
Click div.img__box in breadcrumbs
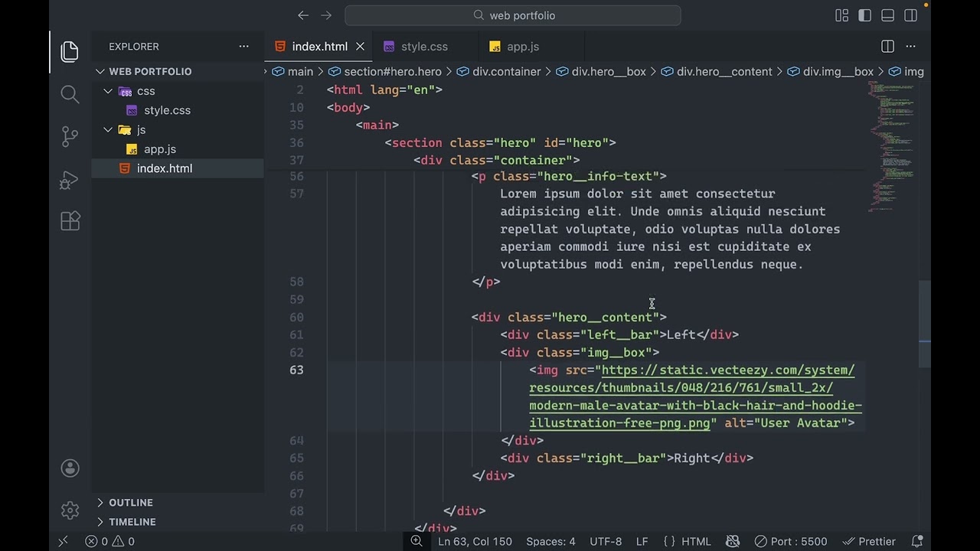(x=838, y=71)
